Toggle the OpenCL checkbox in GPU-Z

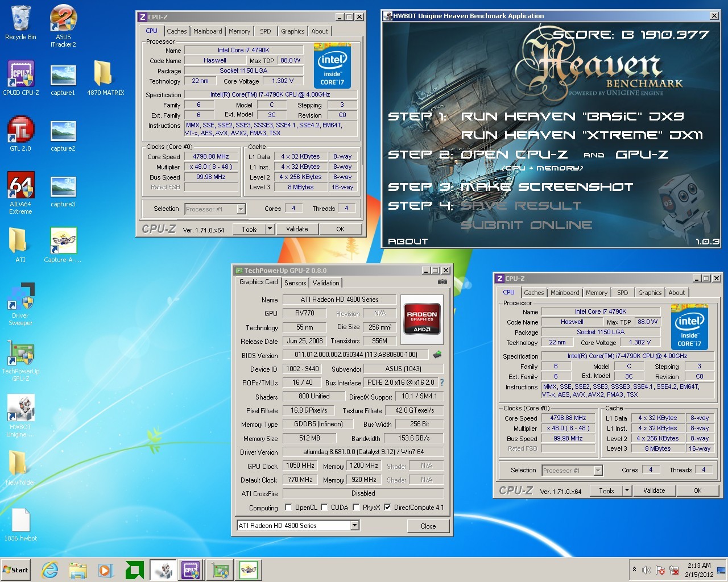click(x=288, y=508)
